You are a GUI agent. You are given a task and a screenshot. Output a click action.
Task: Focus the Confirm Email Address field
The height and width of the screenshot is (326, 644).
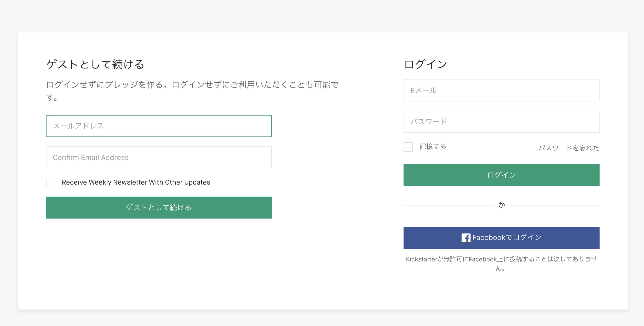pyautogui.click(x=159, y=157)
